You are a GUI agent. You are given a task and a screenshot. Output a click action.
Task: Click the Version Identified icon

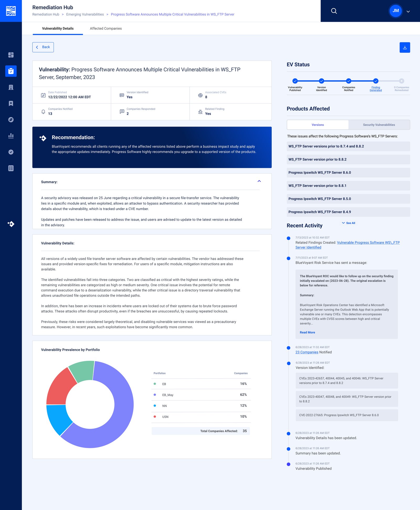click(x=122, y=95)
